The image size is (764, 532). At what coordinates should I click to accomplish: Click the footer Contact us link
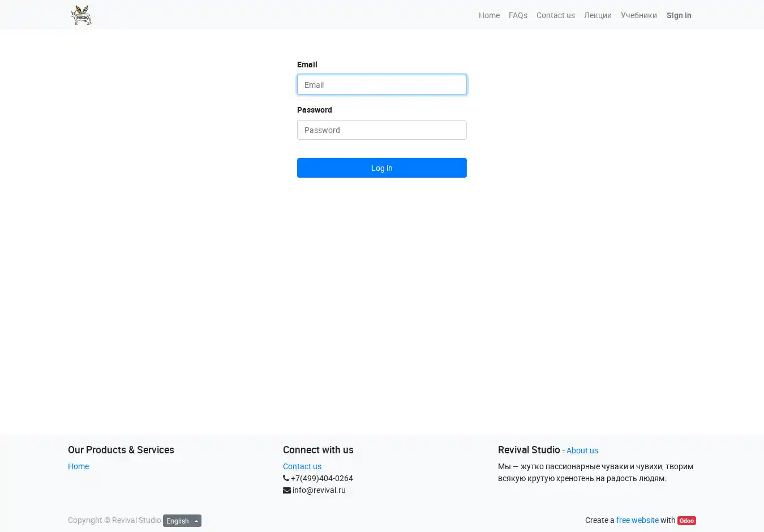tap(302, 466)
